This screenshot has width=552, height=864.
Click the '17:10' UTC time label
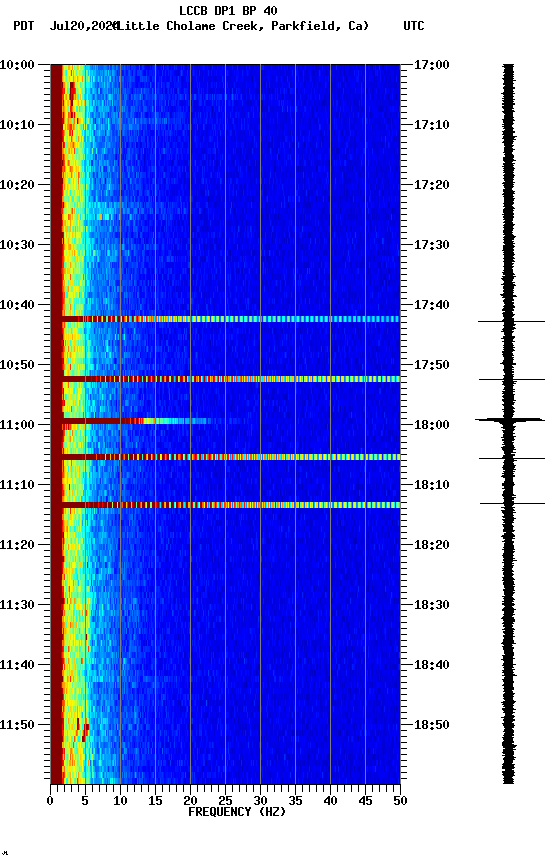point(432,125)
